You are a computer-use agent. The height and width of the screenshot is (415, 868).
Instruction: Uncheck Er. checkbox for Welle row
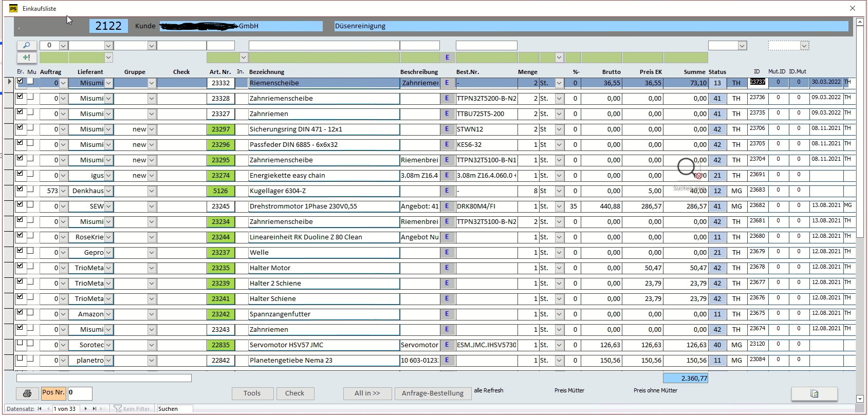coord(20,250)
